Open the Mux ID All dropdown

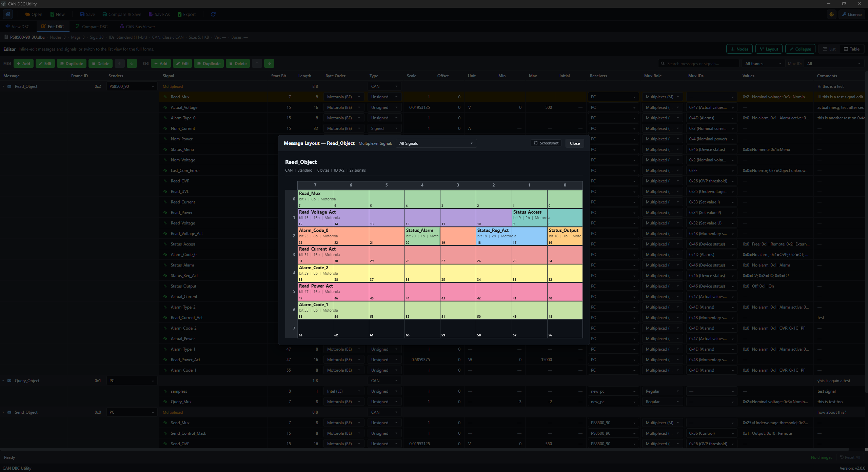834,63
